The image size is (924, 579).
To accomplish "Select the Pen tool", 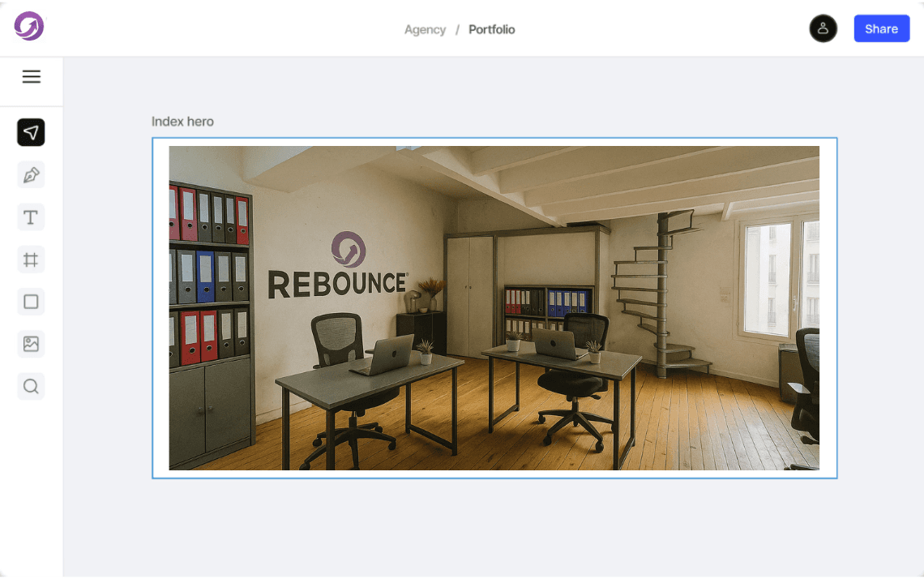I will (32, 175).
